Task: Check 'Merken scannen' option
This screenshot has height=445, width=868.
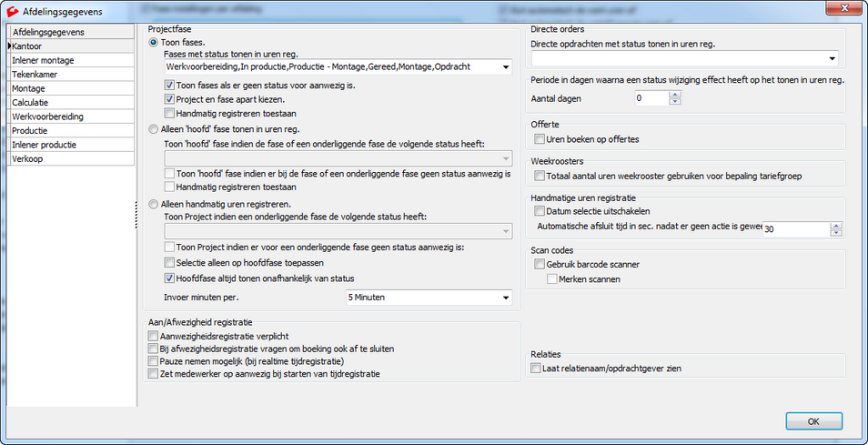Action: tap(552, 279)
